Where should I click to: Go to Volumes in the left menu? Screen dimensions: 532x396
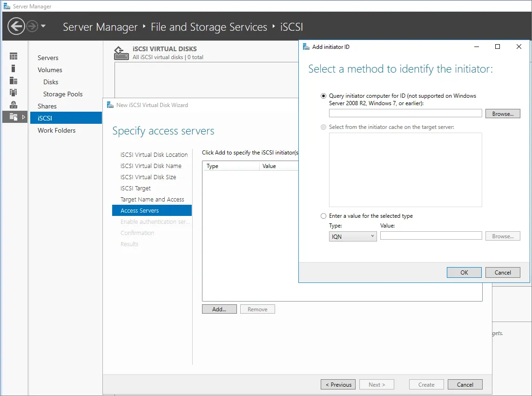(50, 70)
